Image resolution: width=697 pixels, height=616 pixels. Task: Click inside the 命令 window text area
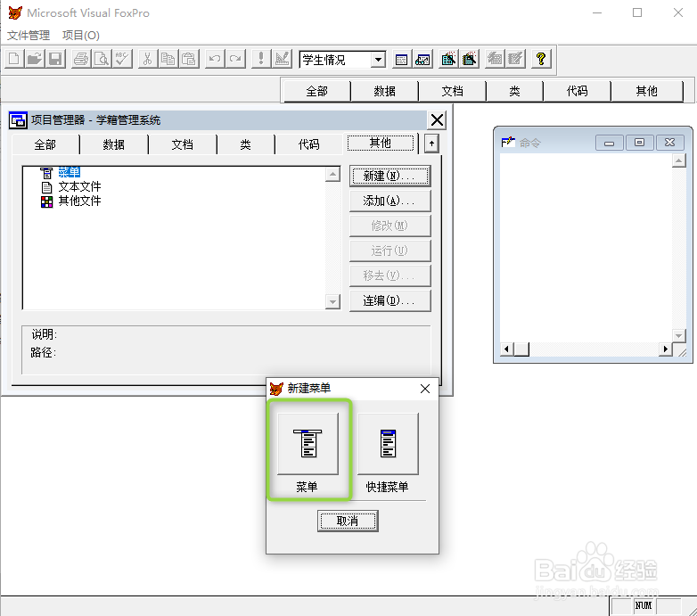586,248
